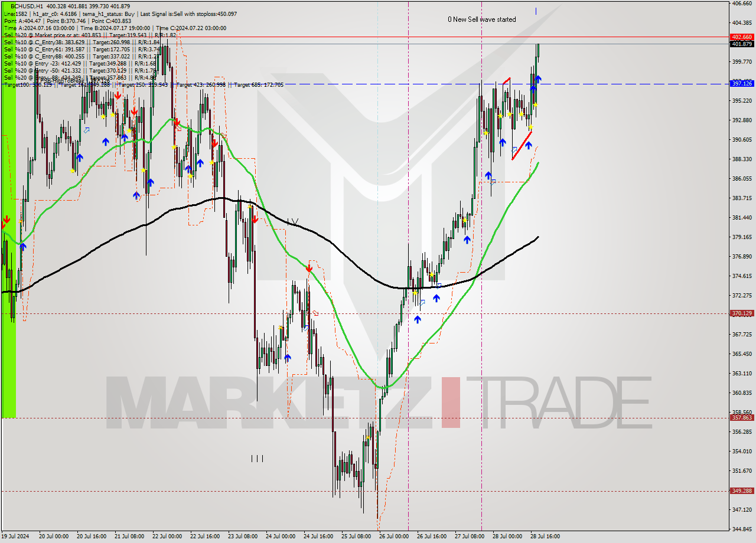This screenshot has width=756, height=543.
Task: Click the '22 Jul 00:00' time axis label
Action: (167, 537)
